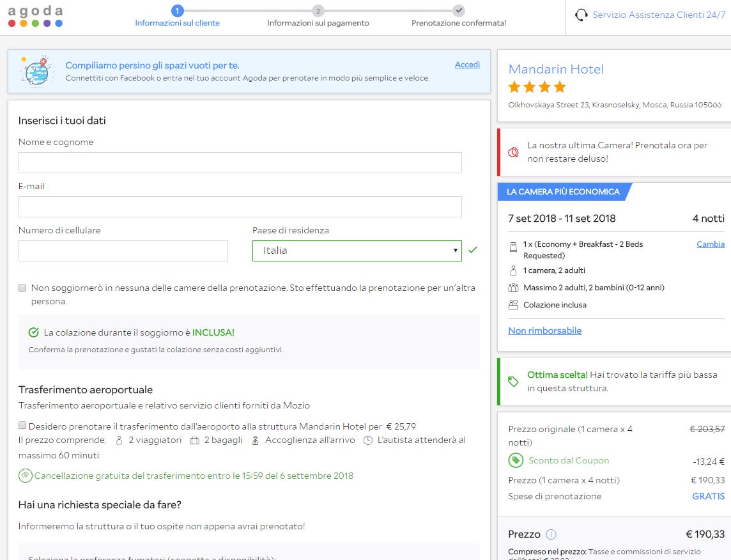Click the 4 notti text

coord(708,218)
